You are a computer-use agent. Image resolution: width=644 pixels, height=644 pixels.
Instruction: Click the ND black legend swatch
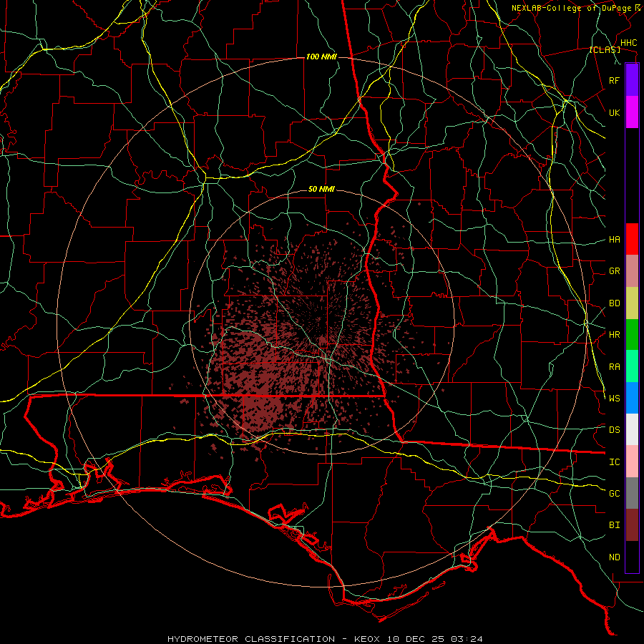pyautogui.click(x=632, y=557)
